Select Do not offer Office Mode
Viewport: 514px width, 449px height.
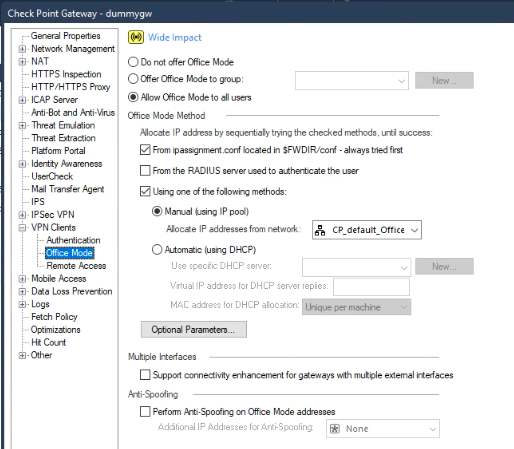133,62
